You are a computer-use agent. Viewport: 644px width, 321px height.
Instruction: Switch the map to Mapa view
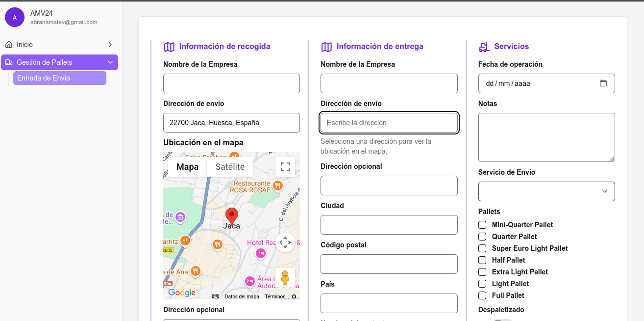coord(187,167)
